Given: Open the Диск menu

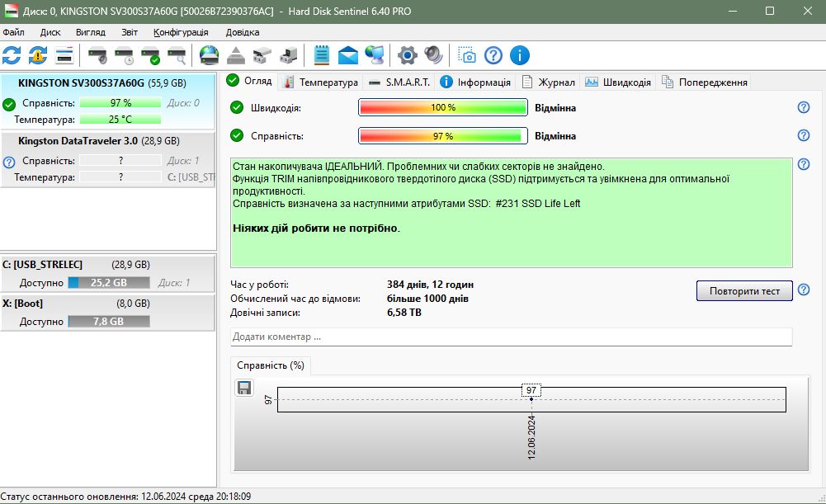Looking at the screenshot, I should pyautogui.click(x=50, y=32).
